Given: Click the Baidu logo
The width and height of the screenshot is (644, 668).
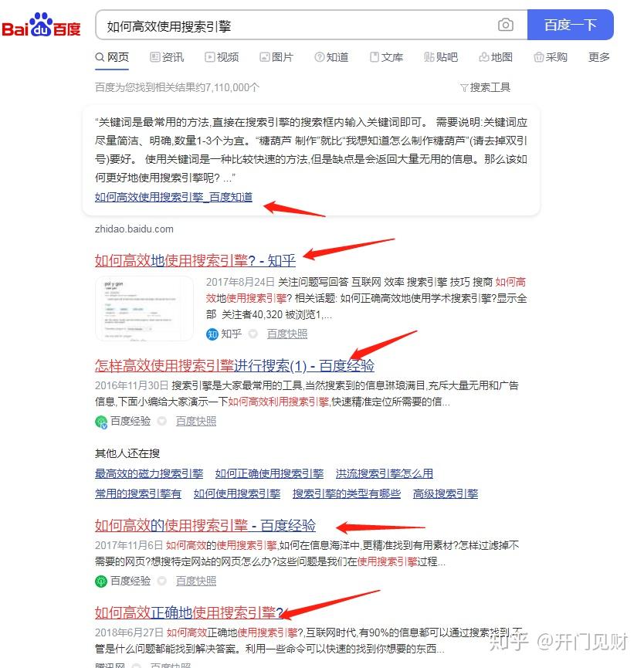Looking at the screenshot, I should (x=42, y=25).
